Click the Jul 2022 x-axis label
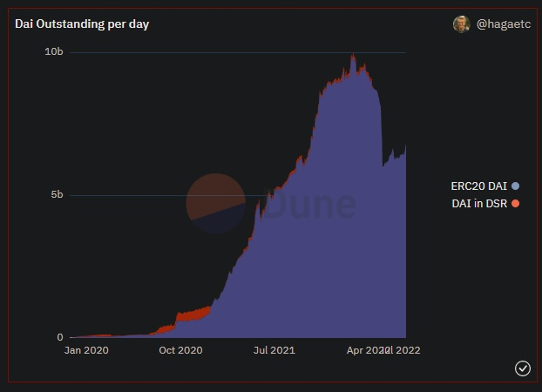 [403, 350]
